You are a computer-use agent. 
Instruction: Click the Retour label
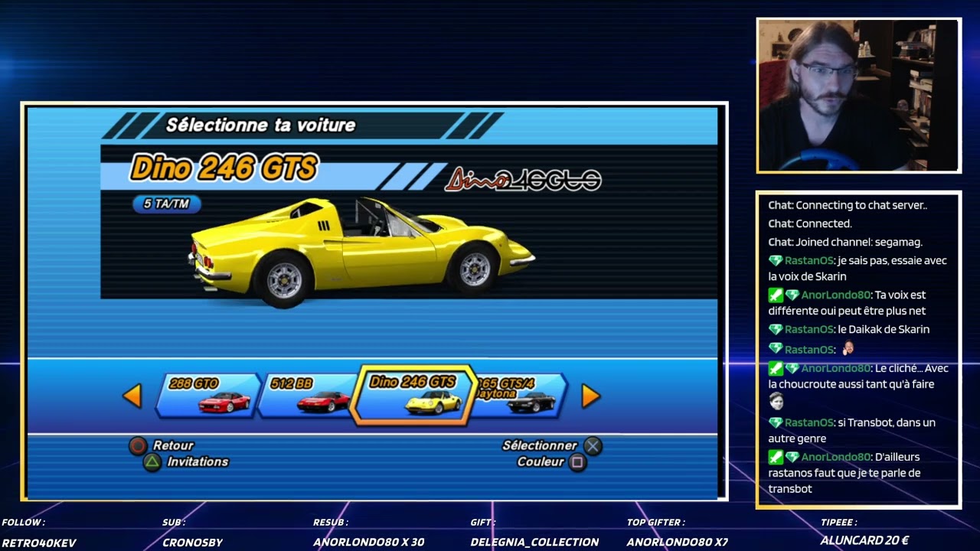[173, 445]
